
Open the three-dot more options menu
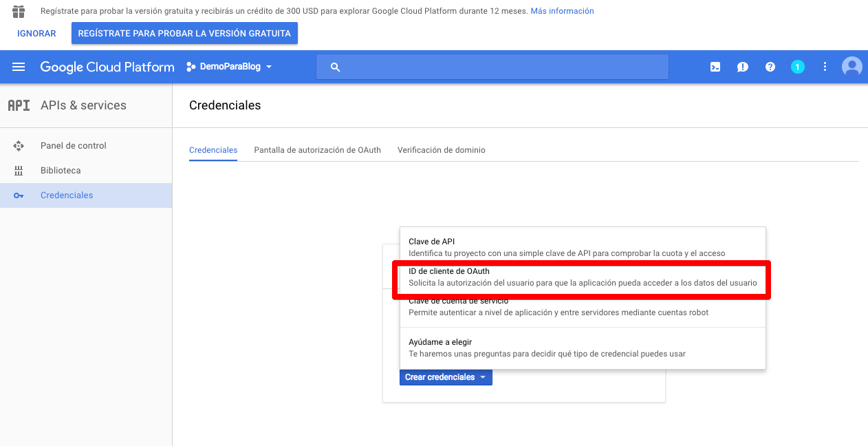point(825,67)
